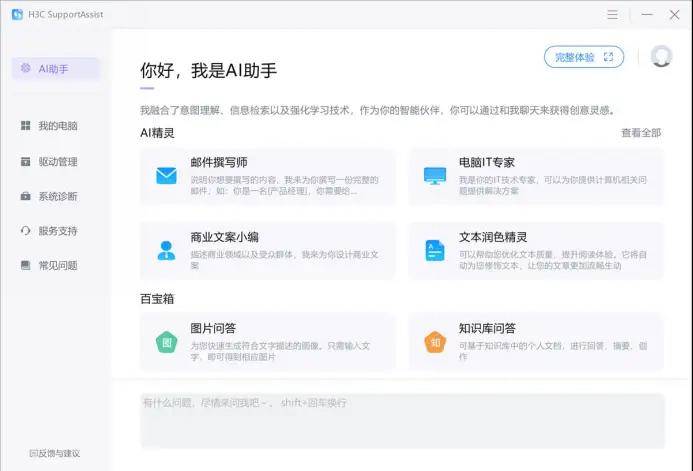
Task: Open the user profile avatar
Action: [661, 57]
